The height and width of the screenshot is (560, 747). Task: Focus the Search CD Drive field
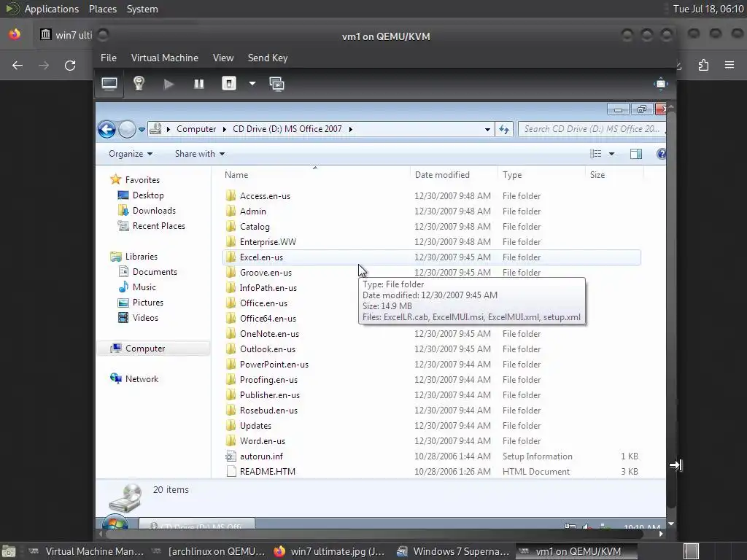(x=592, y=129)
